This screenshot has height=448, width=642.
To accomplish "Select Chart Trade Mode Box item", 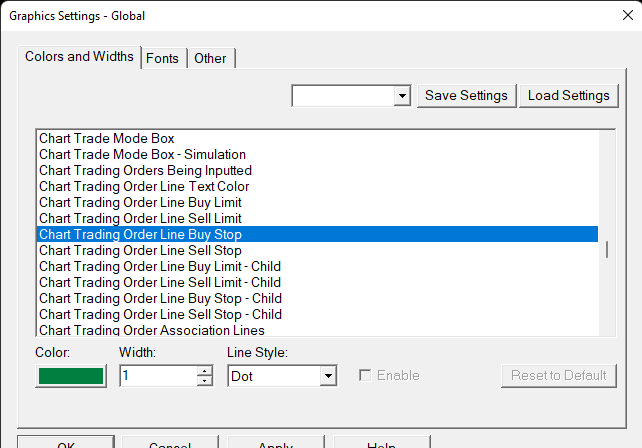I will (x=113, y=138).
